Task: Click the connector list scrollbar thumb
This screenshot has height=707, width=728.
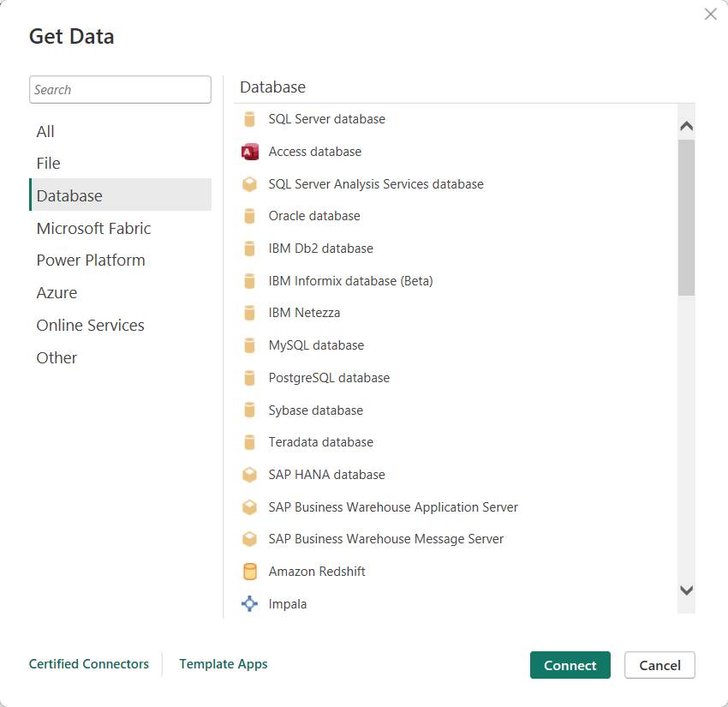Action: [686, 218]
